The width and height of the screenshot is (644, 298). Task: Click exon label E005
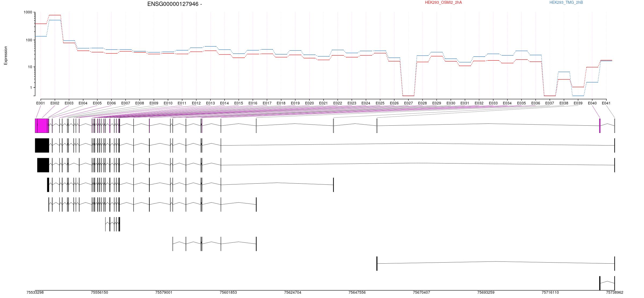pyautogui.click(x=97, y=103)
